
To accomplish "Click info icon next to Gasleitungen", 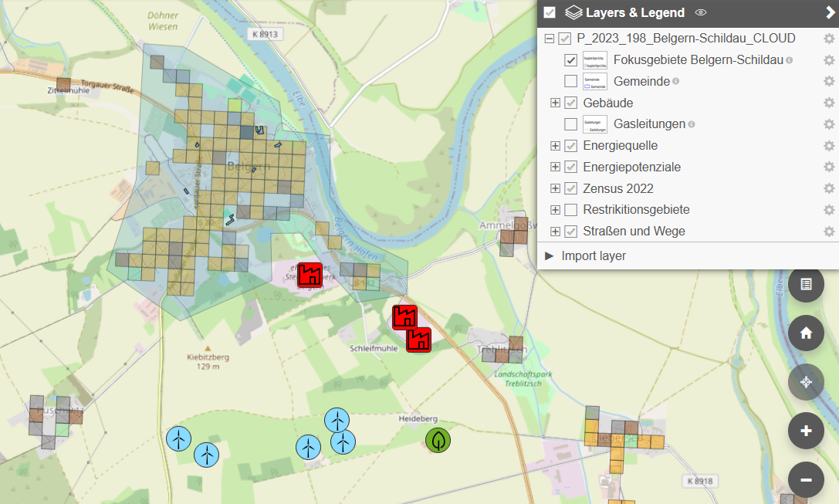I will click(692, 124).
